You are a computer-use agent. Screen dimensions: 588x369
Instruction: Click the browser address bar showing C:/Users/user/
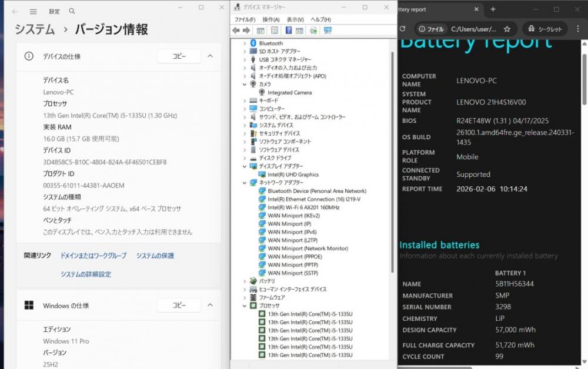click(x=473, y=29)
